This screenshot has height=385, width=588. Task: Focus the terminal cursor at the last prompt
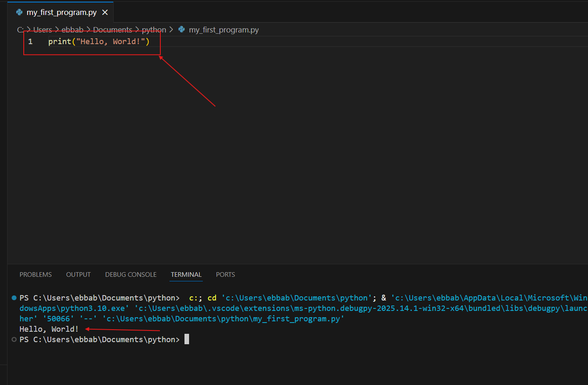pyautogui.click(x=187, y=340)
